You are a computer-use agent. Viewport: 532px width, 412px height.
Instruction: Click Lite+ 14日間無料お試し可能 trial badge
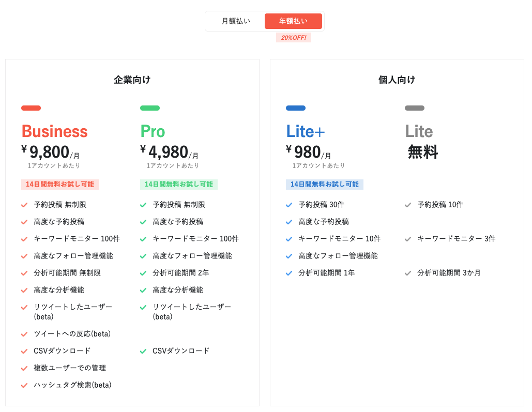tap(325, 185)
